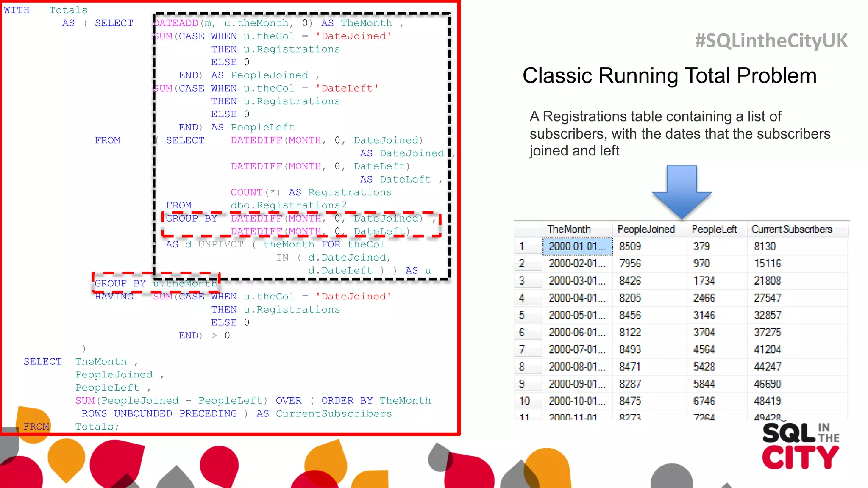Click the CurrentSubscribers column header
Image resolution: width=868 pixels, height=488 pixels.
coord(797,229)
